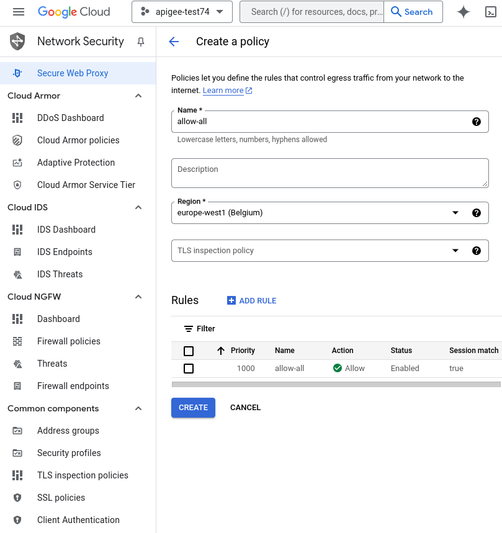
Task: Click the CREATE button
Action: [x=193, y=408]
